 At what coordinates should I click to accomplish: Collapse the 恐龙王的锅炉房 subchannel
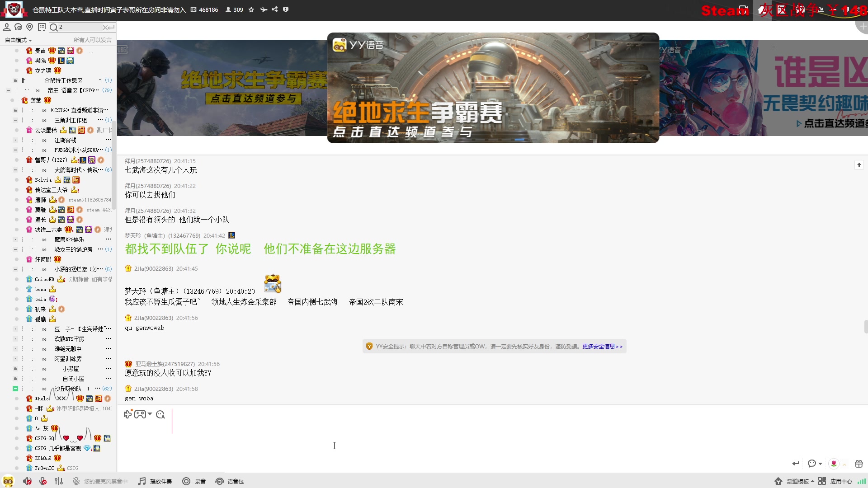pos(15,249)
